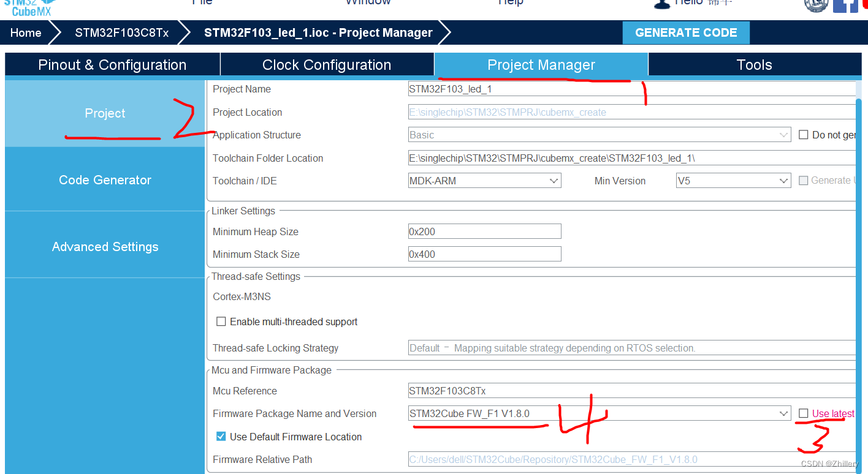
Task: Enable multi-threaded support checkbox
Action: point(221,322)
